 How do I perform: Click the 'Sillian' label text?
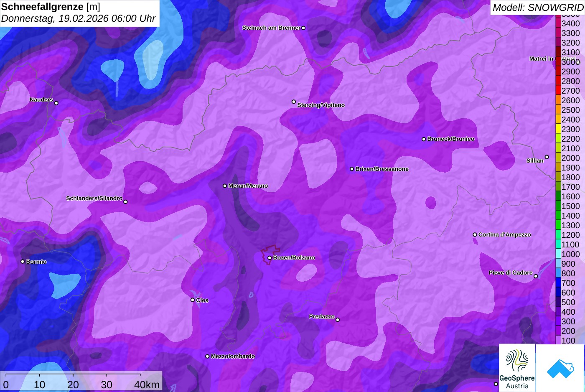[x=535, y=161]
